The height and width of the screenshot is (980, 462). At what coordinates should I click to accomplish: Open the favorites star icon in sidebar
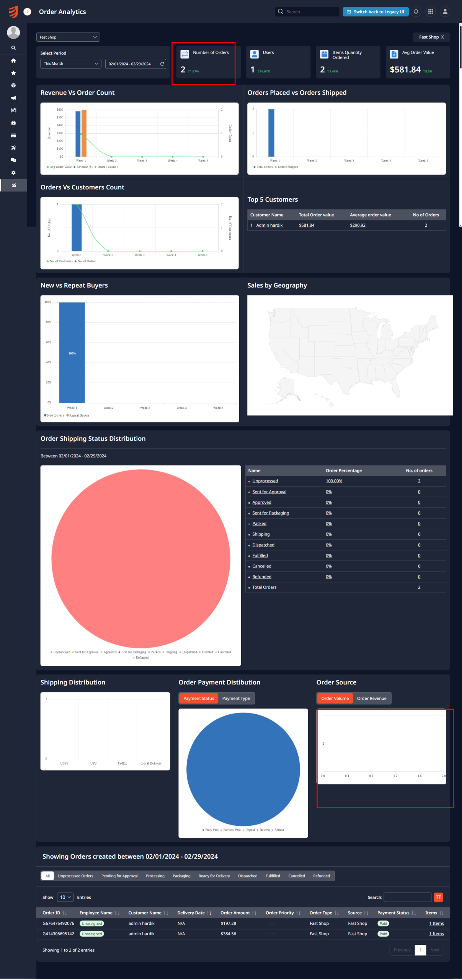click(x=13, y=73)
